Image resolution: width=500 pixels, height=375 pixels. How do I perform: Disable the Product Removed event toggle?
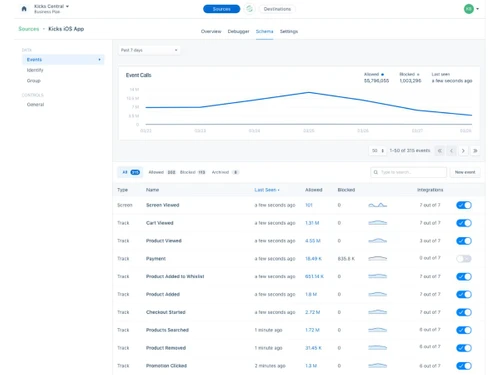point(464,348)
